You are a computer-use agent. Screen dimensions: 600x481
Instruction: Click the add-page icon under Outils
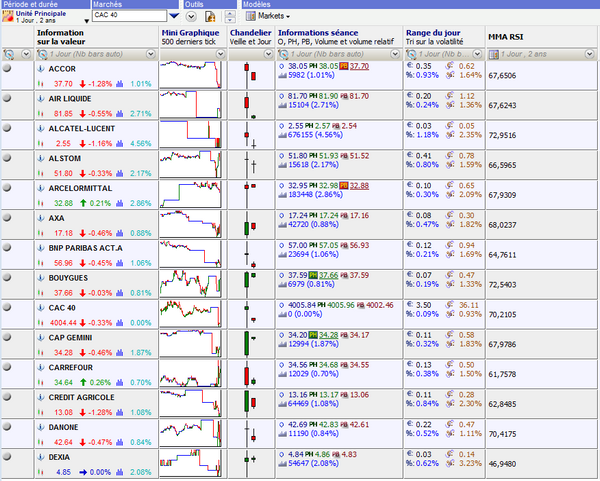210,16
